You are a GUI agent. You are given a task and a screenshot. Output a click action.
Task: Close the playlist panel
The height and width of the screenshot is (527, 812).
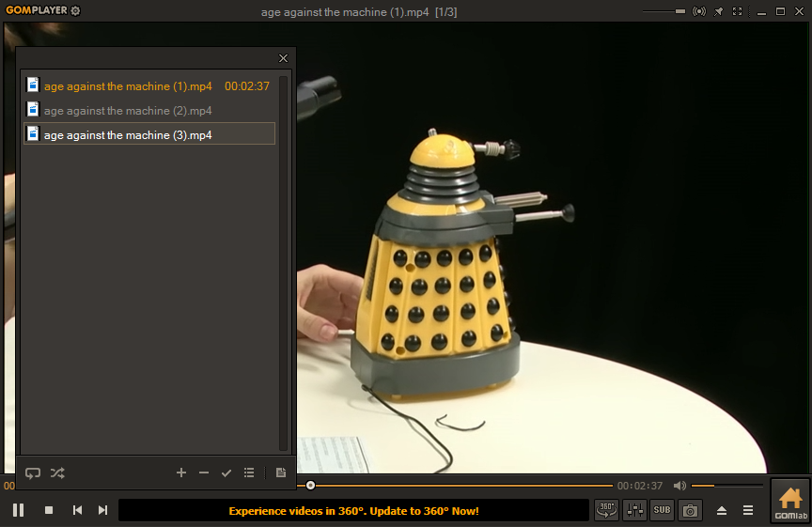[283, 58]
